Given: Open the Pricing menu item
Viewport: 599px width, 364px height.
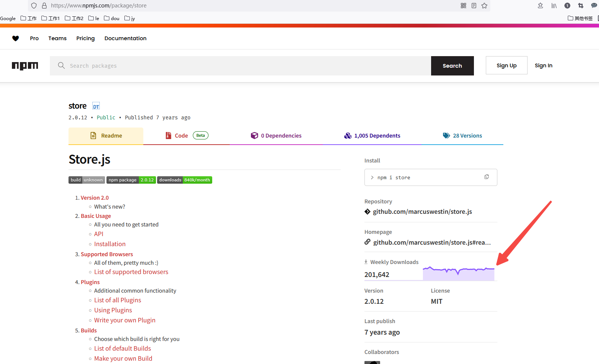Looking at the screenshot, I should coord(86,38).
